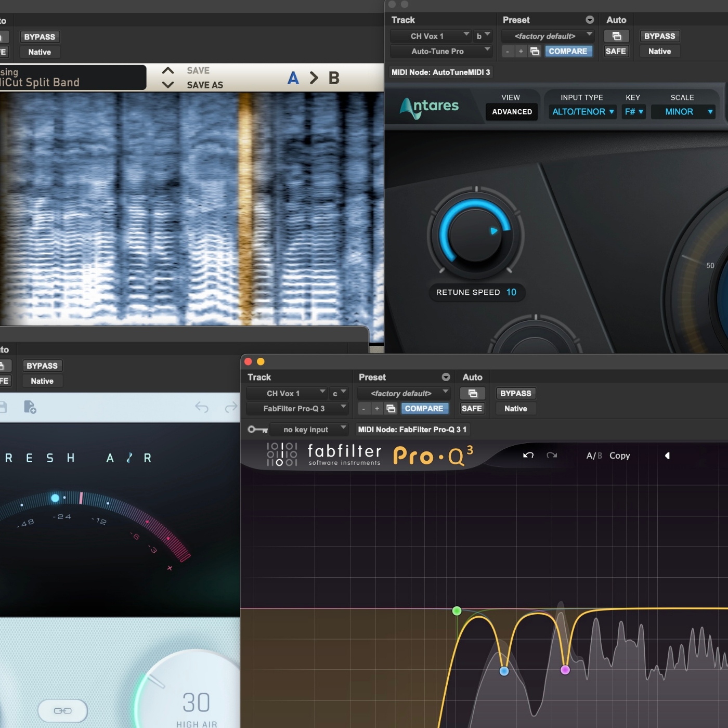
Task: Click the Auto-Tune Pro Auto enable window icon
Action: pyautogui.click(x=617, y=36)
